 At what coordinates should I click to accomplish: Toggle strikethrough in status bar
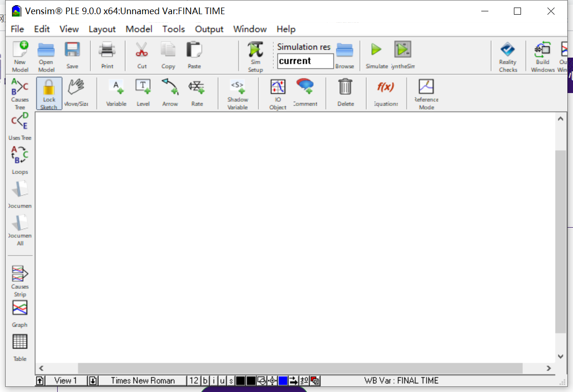pyautogui.click(x=231, y=380)
